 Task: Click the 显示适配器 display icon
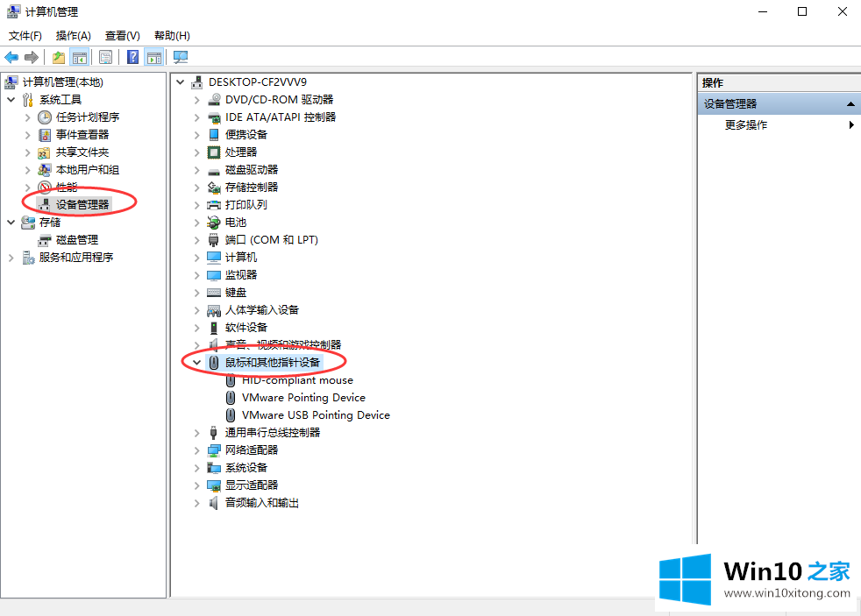tap(214, 485)
